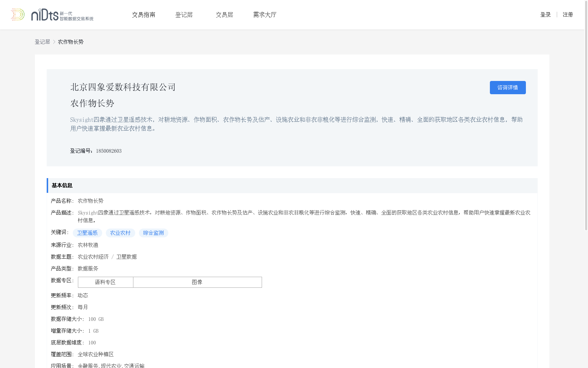Click the 每月 update frequency value
Viewport: 588px width, 368px height.
[x=83, y=307]
